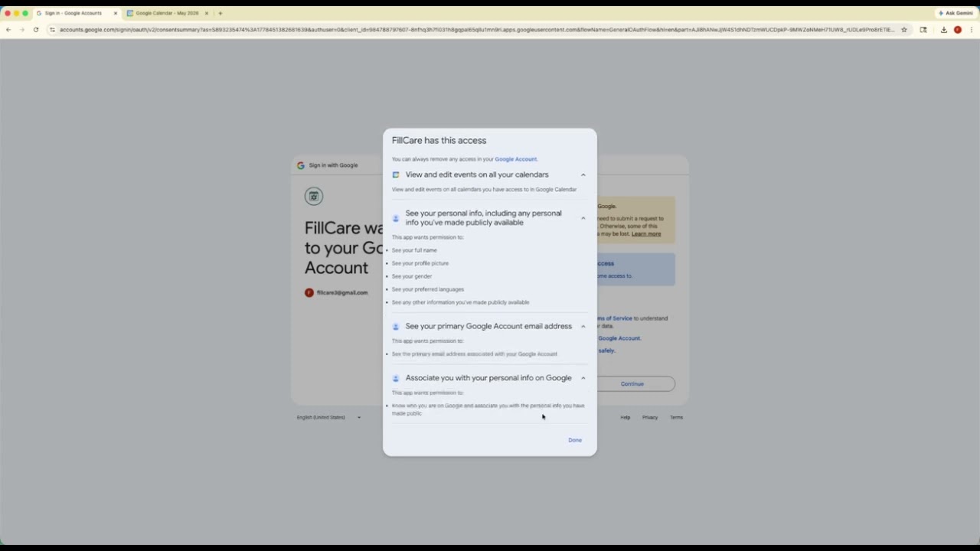The image size is (980, 551).
Task: Open the Terms footer link
Action: coord(676,418)
